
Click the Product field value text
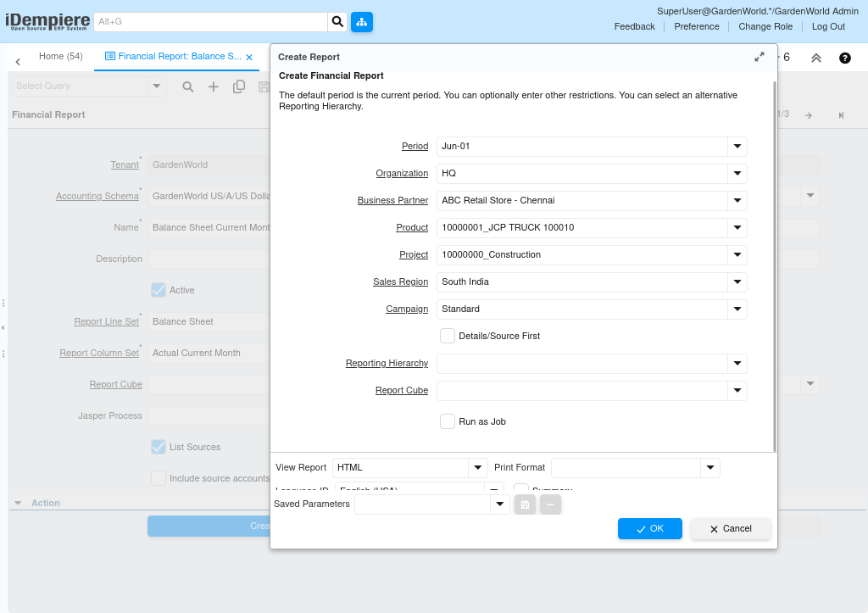[x=508, y=227]
